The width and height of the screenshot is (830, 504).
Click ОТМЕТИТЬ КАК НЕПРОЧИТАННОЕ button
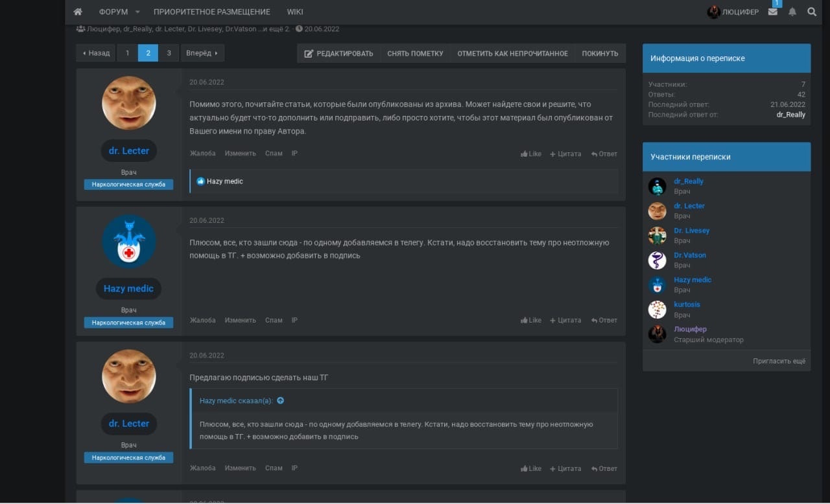[512, 54]
